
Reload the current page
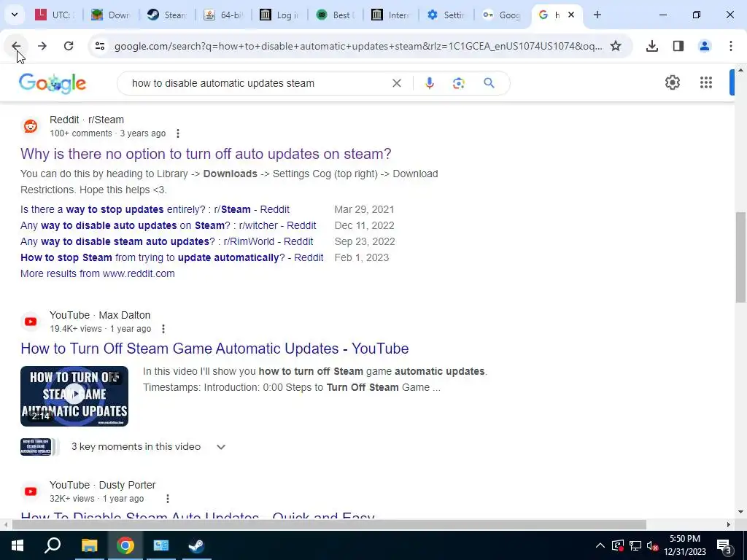[x=69, y=46]
